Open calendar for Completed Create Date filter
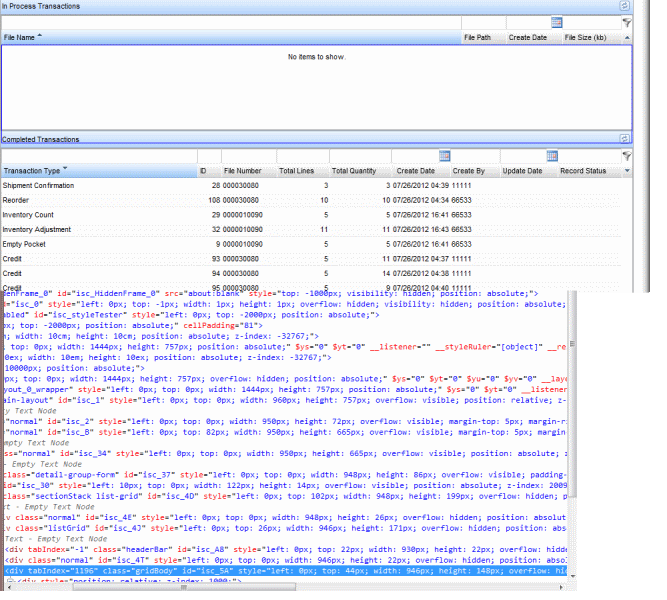667x600 pixels. 444,156
